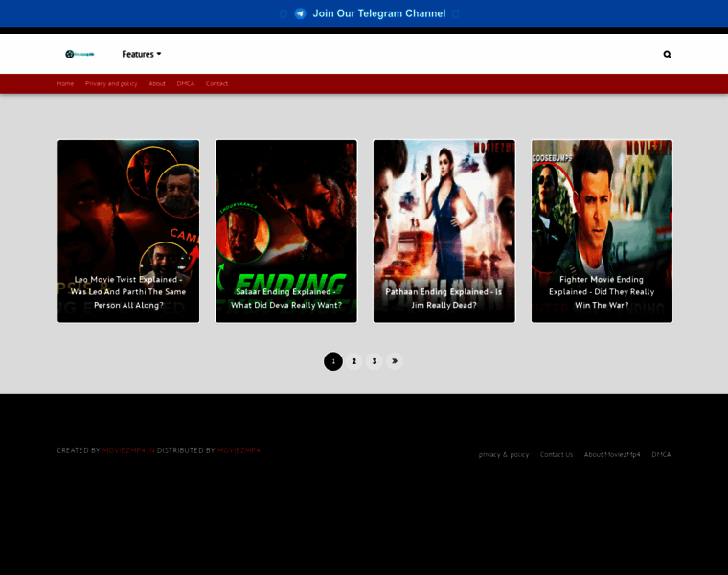Open Fighter Movie Ending Explained post
Screen dimensions: 728x575
tap(603, 231)
